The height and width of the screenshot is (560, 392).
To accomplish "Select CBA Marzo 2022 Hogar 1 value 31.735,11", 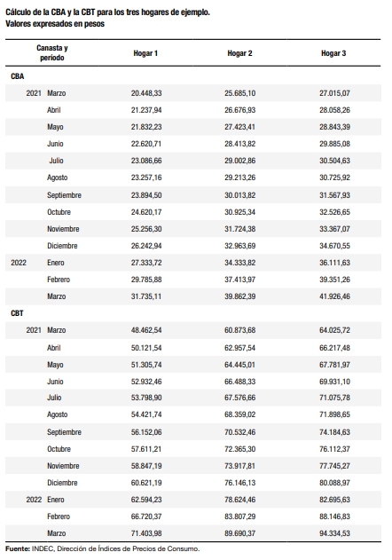I will (146, 296).
